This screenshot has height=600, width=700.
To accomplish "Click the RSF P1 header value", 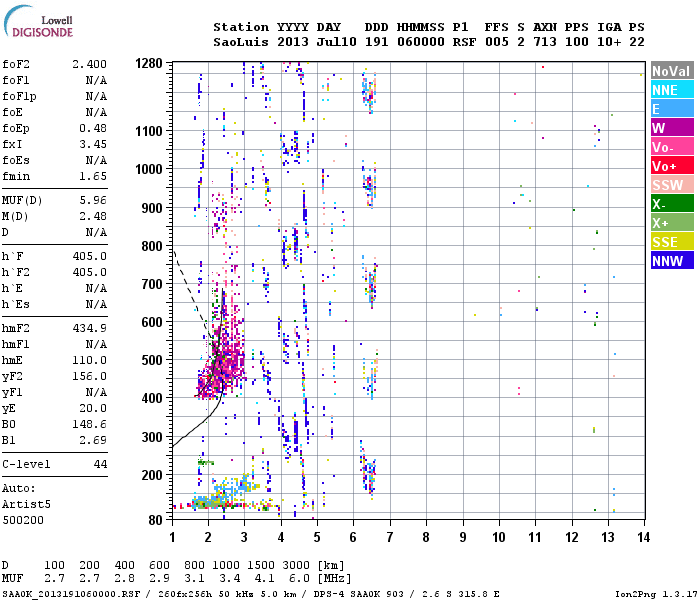I will click(x=464, y=42).
